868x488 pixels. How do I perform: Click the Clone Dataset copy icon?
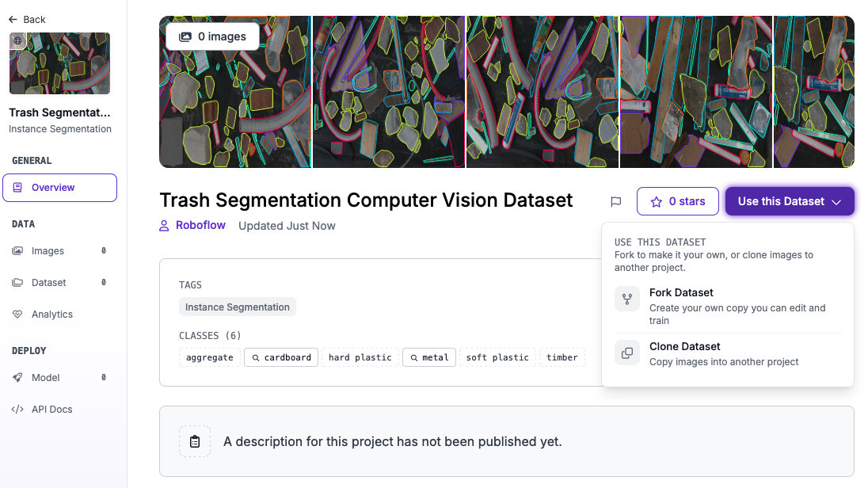click(x=627, y=353)
